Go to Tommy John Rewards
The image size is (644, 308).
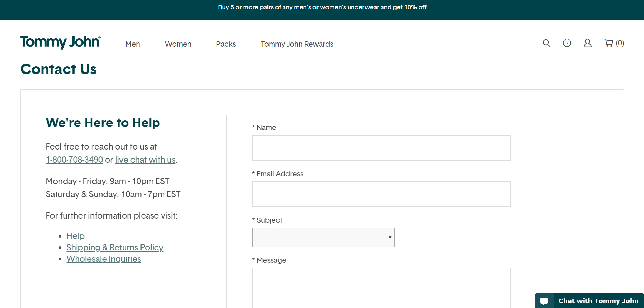297,44
